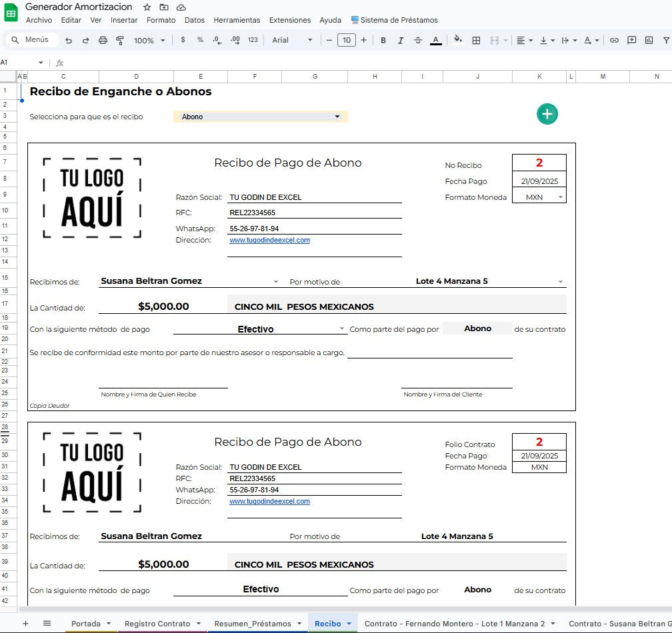
Task: Insert a link using the toolbar icon
Action: 615,40
